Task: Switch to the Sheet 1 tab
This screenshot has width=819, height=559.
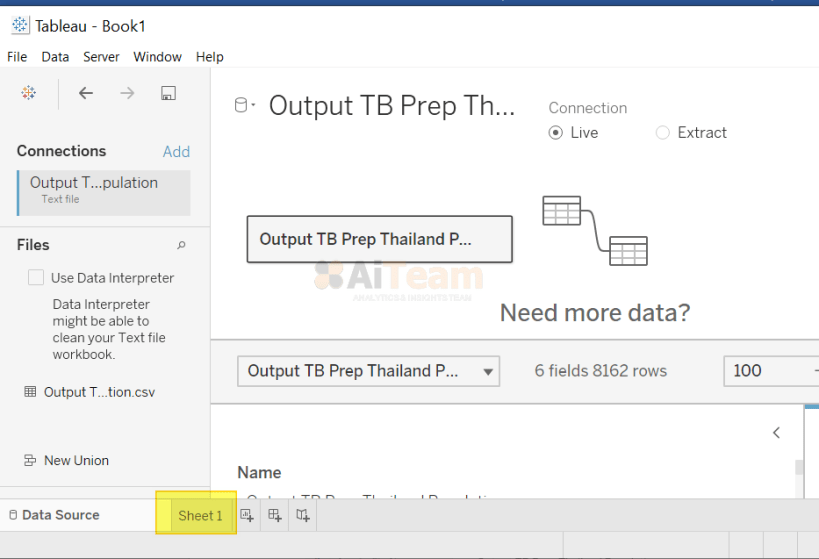Action: (x=200, y=516)
